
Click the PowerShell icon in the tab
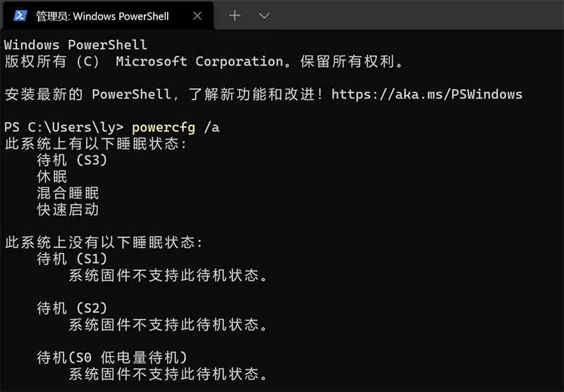coord(20,16)
